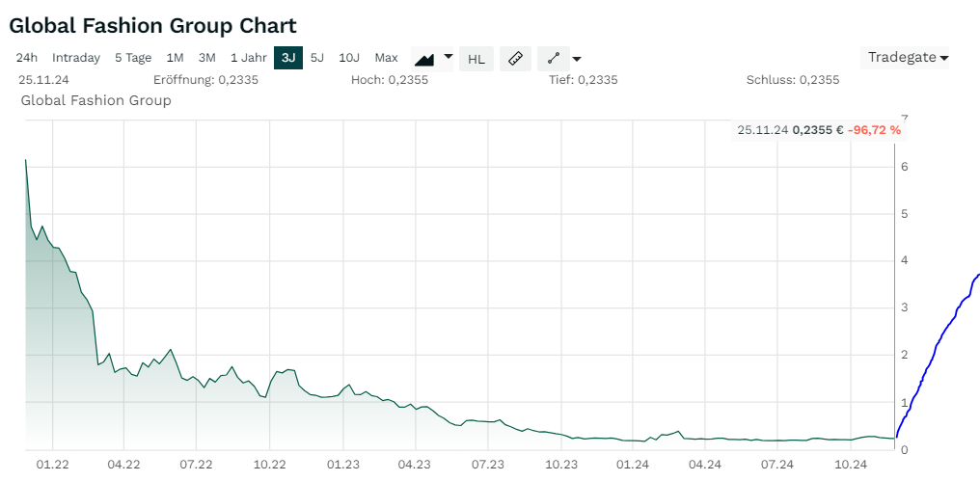980x481 pixels.
Task: Select the trend line drawing tool
Action: 554,59
